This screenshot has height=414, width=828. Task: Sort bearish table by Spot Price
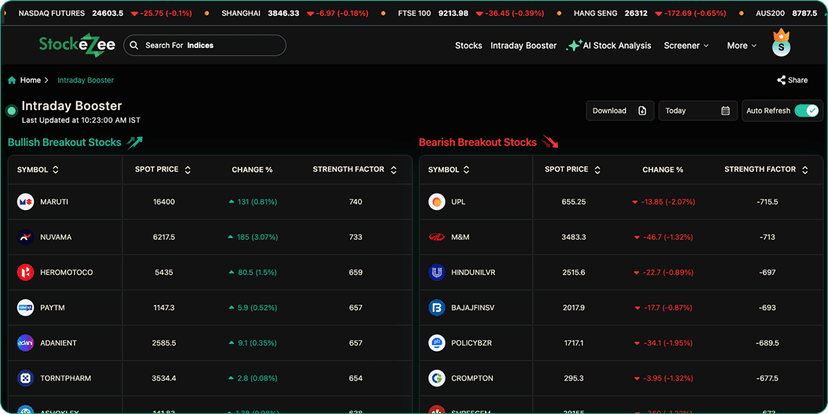click(x=598, y=170)
